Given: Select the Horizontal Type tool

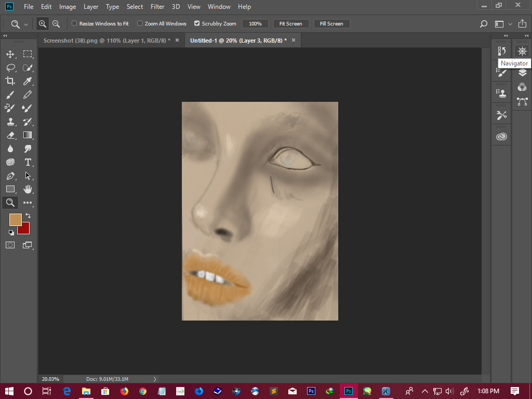Looking at the screenshot, I should coord(28,162).
